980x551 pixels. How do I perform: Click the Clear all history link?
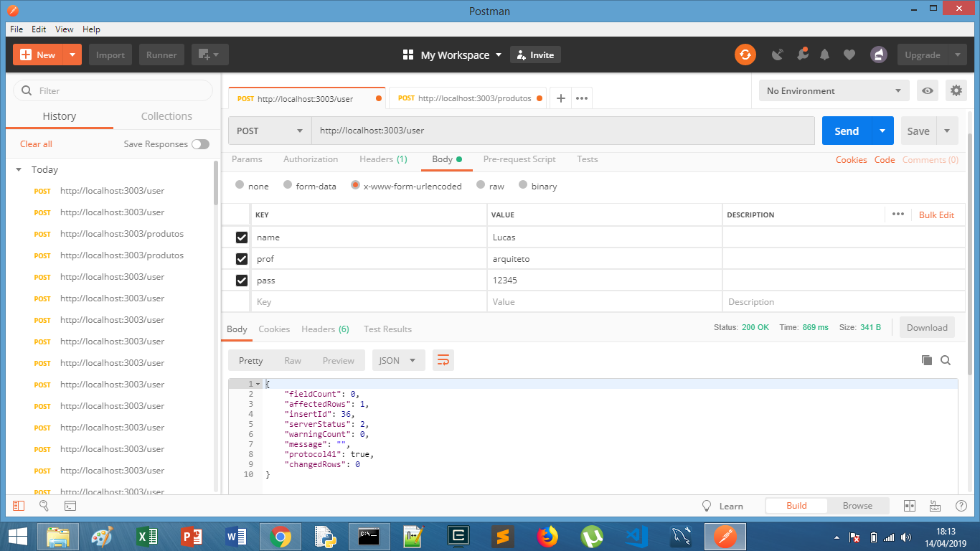coord(36,144)
